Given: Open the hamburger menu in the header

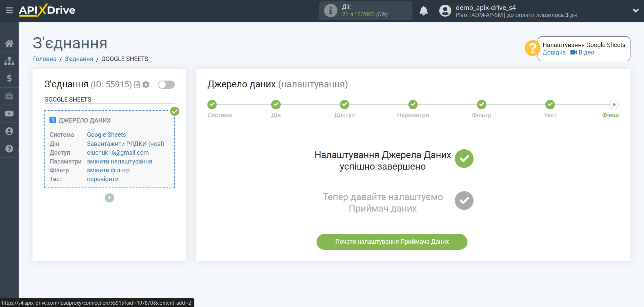Looking at the screenshot, I should point(9,10).
